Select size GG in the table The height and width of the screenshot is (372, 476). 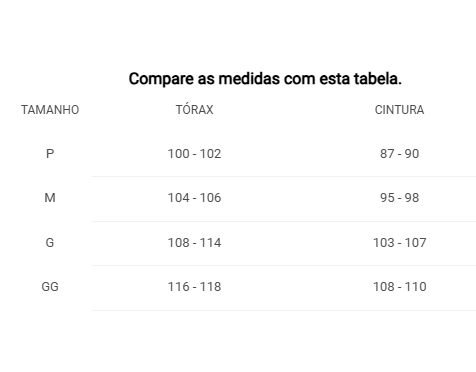(50, 287)
